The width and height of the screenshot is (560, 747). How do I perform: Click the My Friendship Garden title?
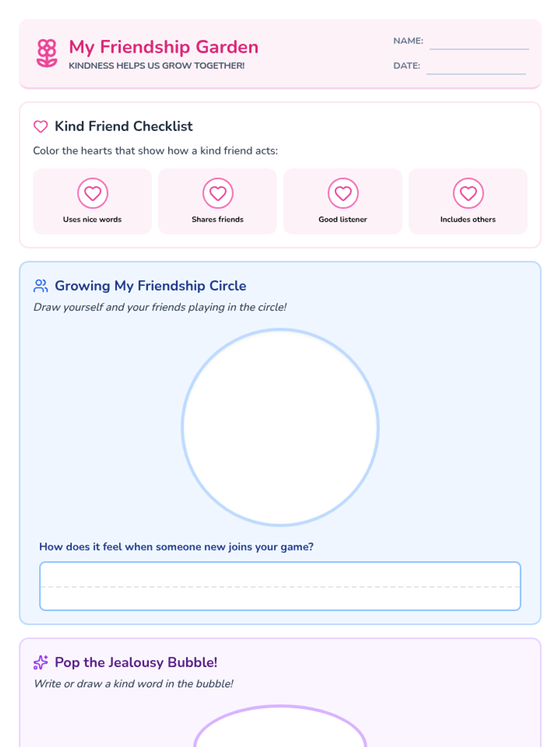click(x=164, y=47)
